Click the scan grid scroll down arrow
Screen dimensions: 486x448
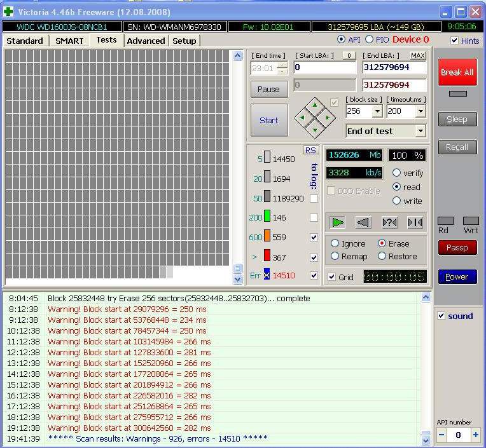pyautogui.click(x=238, y=279)
